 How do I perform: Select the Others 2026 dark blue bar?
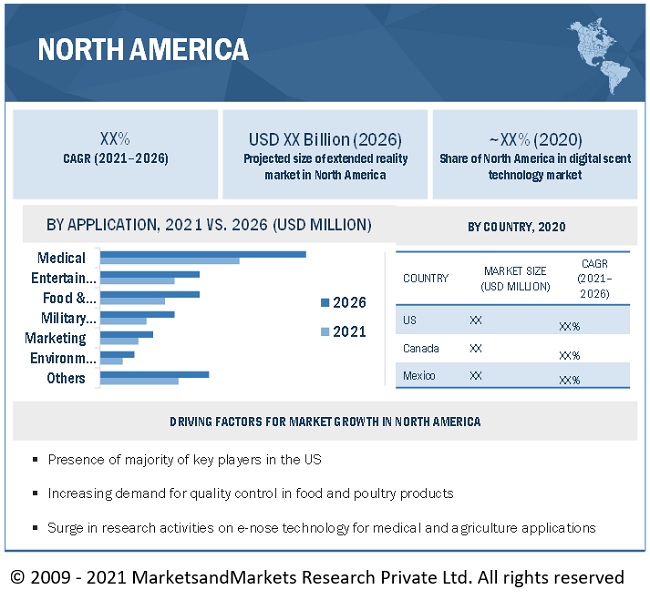pos(154,374)
